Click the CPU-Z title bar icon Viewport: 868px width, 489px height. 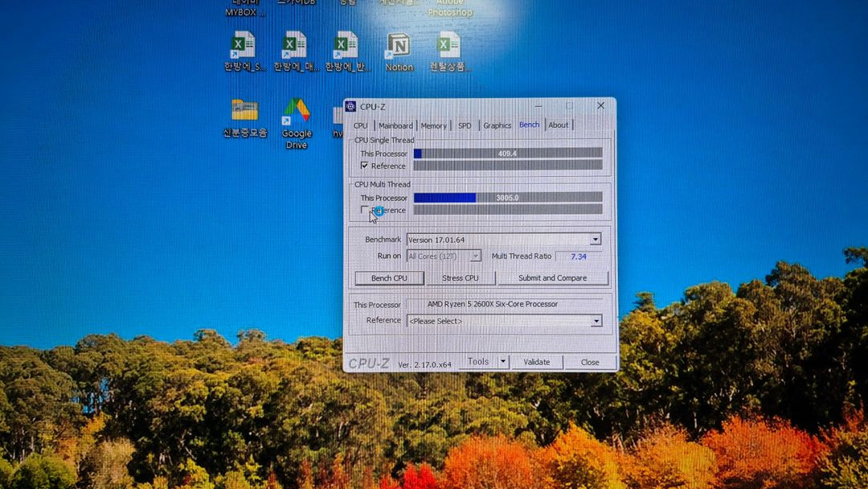(351, 105)
